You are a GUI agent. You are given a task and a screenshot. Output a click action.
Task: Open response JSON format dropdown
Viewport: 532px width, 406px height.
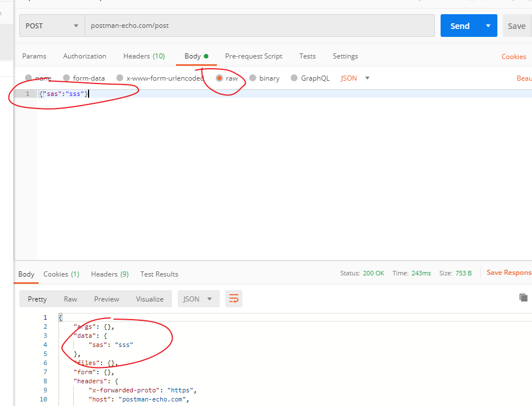pos(198,299)
